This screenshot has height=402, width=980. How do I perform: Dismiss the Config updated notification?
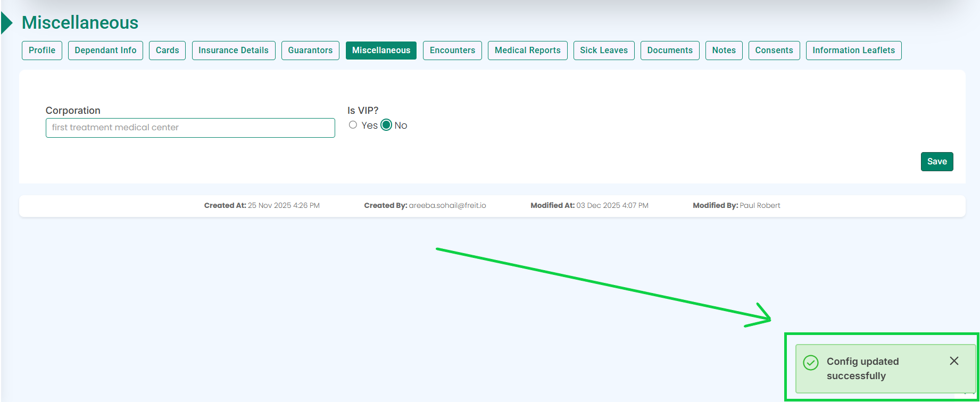pos(954,361)
